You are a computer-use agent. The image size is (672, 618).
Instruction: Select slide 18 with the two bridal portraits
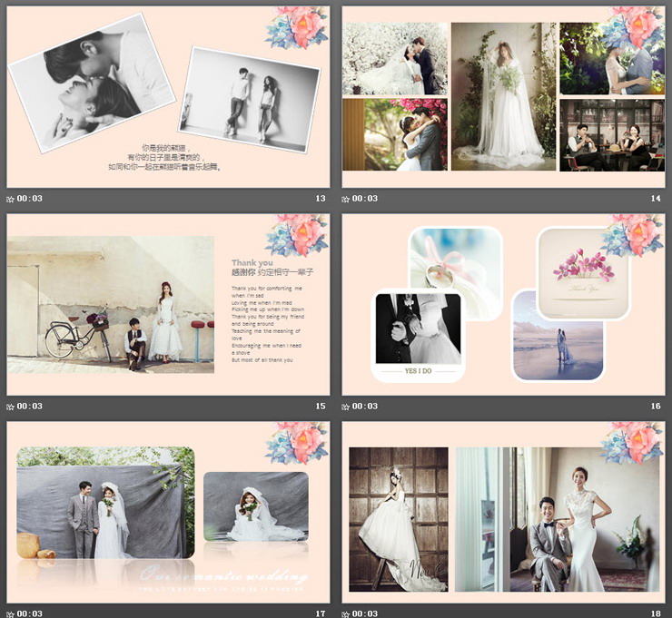coord(503,511)
